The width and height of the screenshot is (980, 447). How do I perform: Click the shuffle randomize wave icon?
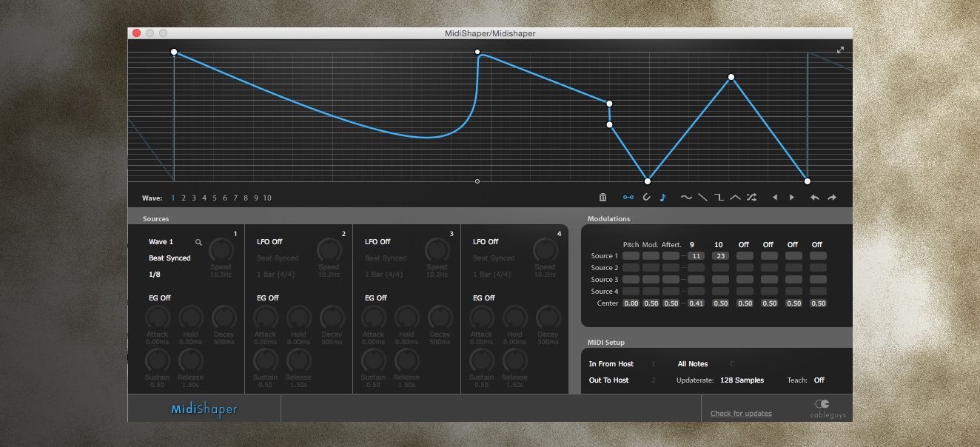tap(751, 198)
